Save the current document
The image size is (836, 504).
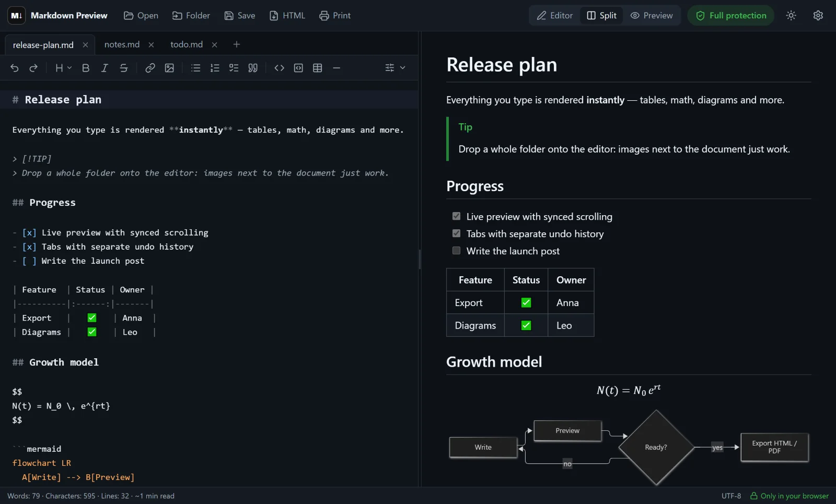point(240,16)
